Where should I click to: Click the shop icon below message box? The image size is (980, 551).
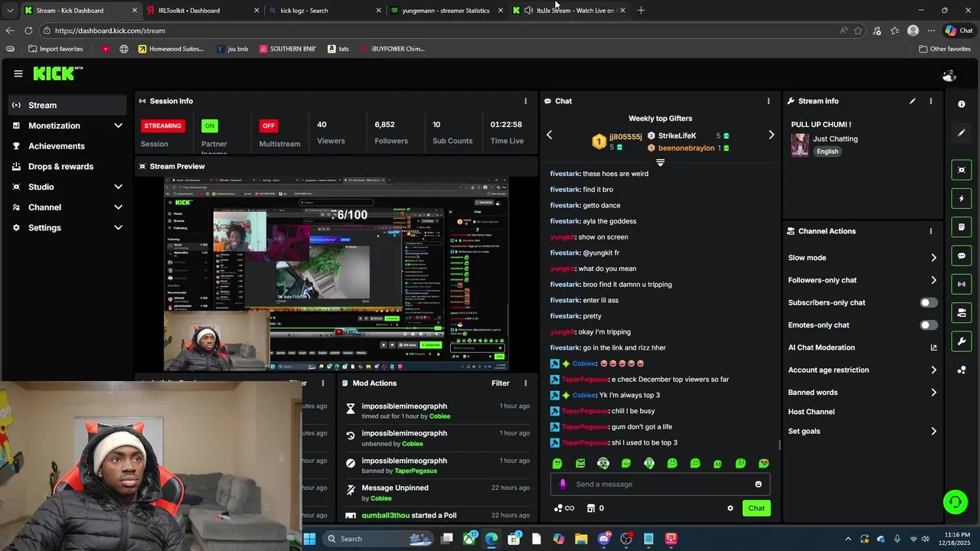point(591,508)
